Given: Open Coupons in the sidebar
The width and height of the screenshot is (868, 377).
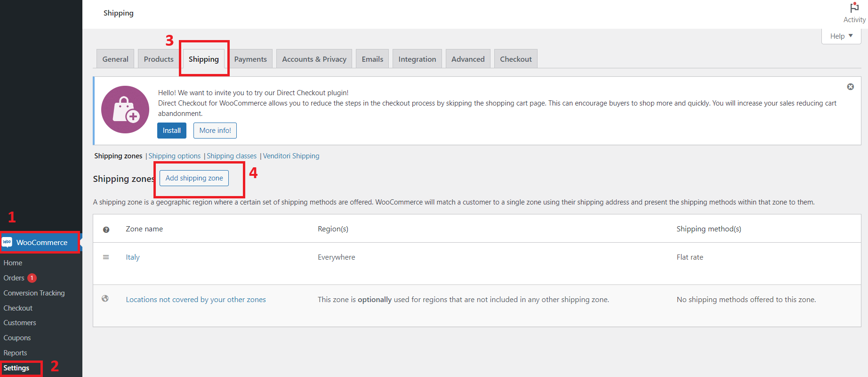Looking at the screenshot, I should pos(17,338).
